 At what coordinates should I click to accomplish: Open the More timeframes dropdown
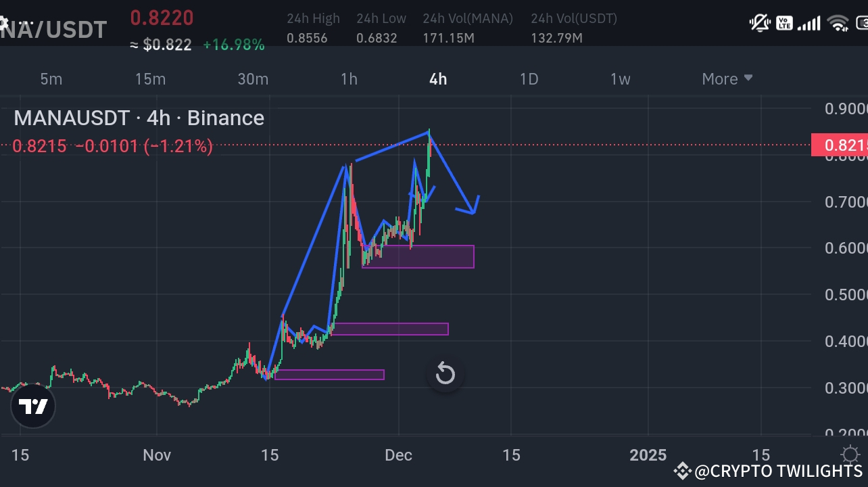coord(726,78)
